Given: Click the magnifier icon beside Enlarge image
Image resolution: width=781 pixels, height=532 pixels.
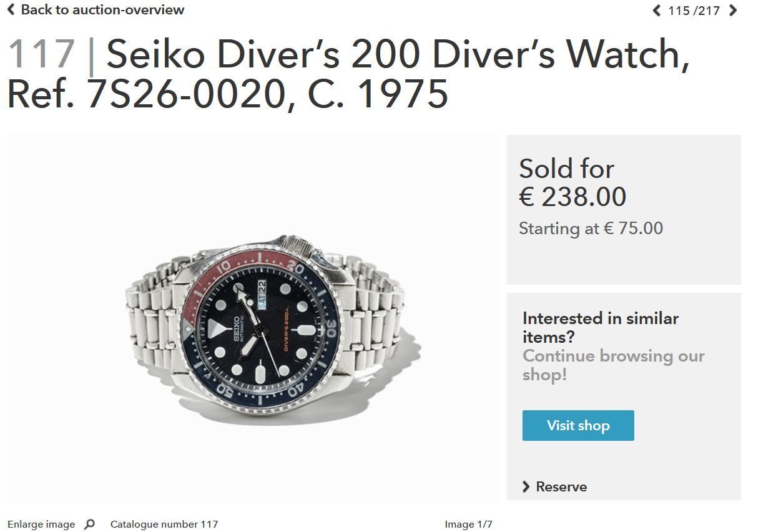Looking at the screenshot, I should point(89,525).
